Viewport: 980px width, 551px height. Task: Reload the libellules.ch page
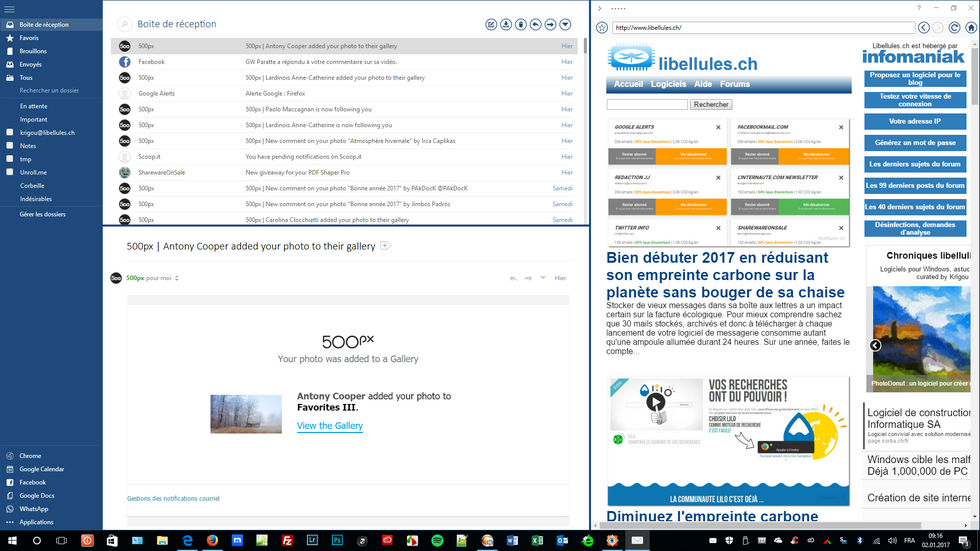click(x=954, y=27)
